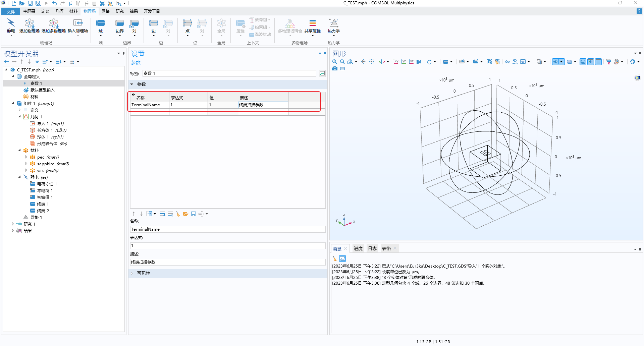Toggle the axis orientation display button
The width and height of the screenshot is (644, 346).
click(591, 62)
